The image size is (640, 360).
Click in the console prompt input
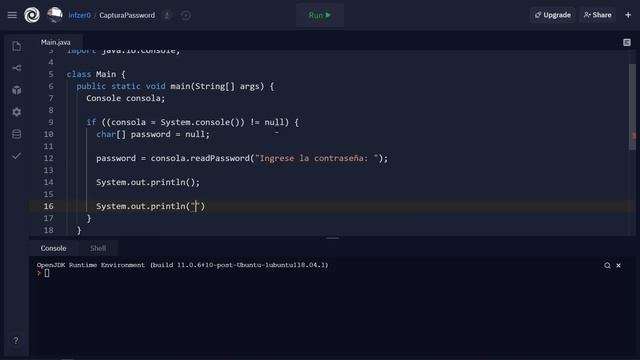pyautogui.click(x=47, y=273)
